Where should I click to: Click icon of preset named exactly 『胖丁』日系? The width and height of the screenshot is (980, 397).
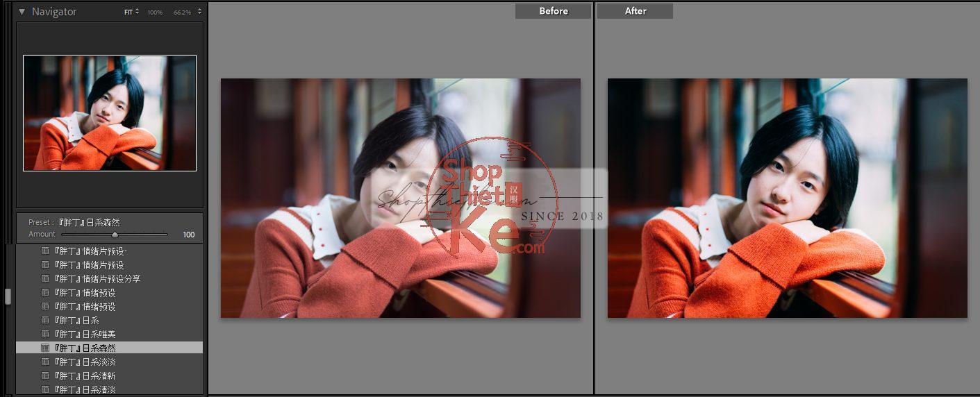[45, 321]
